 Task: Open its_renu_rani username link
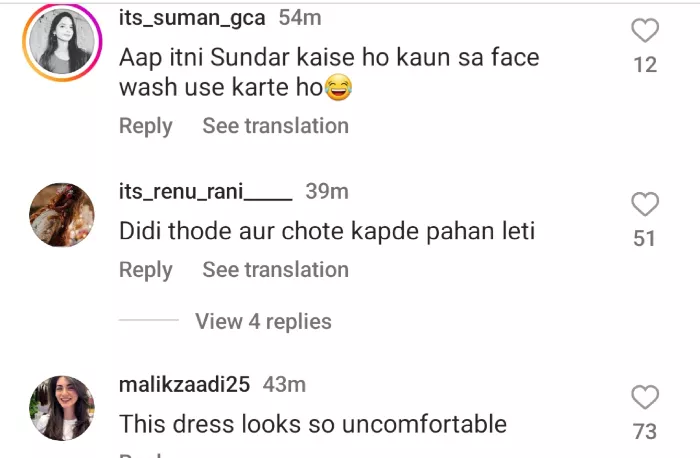tap(205, 191)
